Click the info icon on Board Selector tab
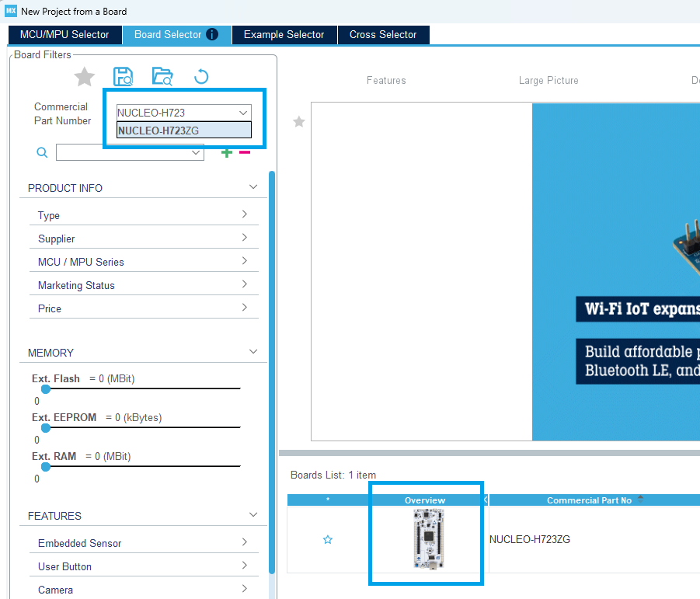This screenshot has height=599, width=700. [x=213, y=34]
